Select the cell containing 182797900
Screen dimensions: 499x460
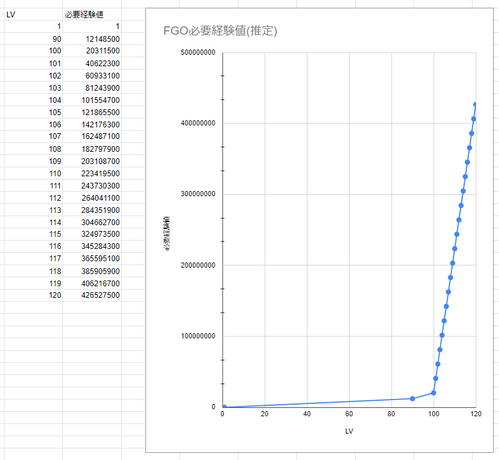click(x=92, y=149)
